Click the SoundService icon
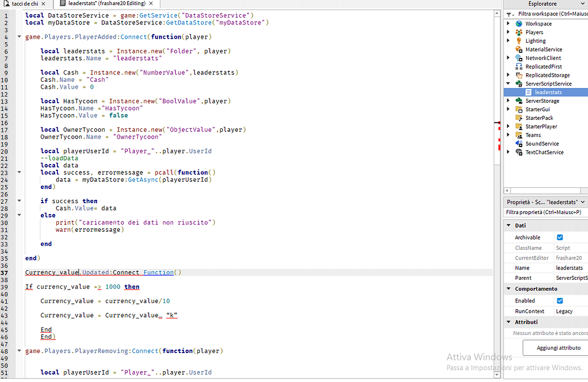588x382 pixels. coord(519,144)
